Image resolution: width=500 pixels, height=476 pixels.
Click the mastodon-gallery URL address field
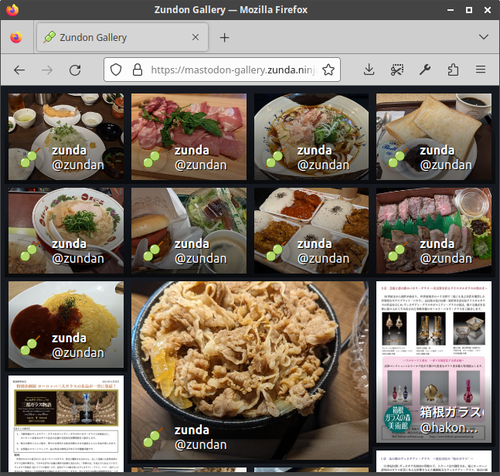pyautogui.click(x=233, y=70)
